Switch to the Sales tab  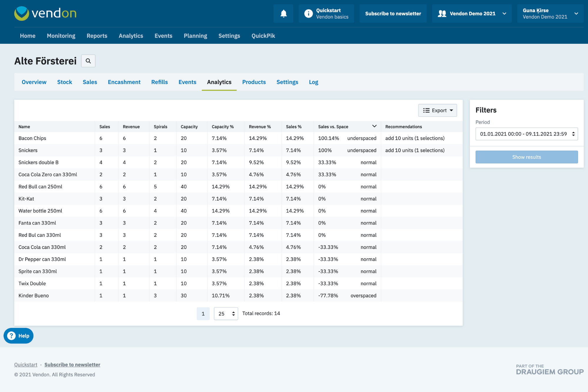click(x=90, y=82)
